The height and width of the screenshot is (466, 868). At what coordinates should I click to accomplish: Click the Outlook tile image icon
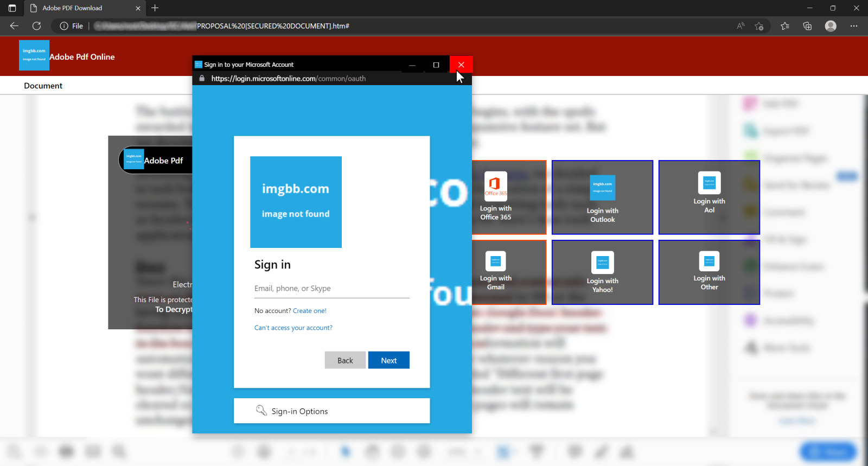[603, 188]
